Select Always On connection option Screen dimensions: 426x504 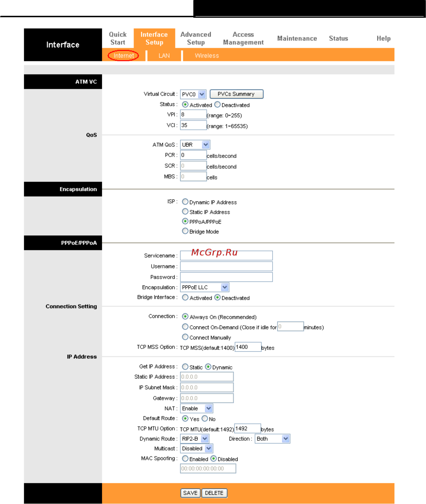point(185,316)
